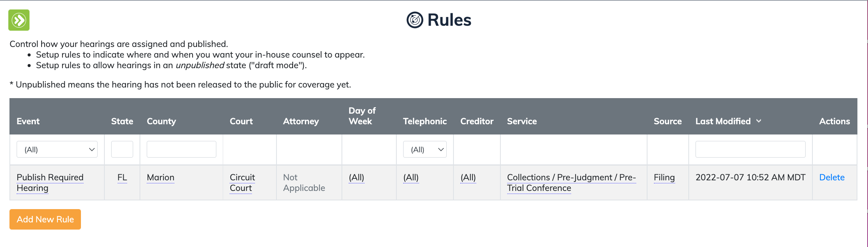Click the Last Modified filter field
Viewport: 868px width, 247px height.
pyautogui.click(x=750, y=149)
